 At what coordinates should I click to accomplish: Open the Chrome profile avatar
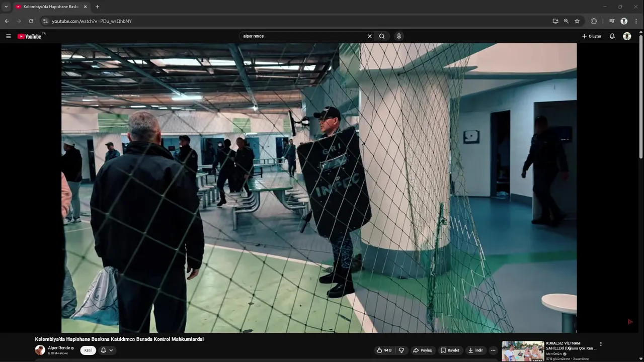[624, 21]
